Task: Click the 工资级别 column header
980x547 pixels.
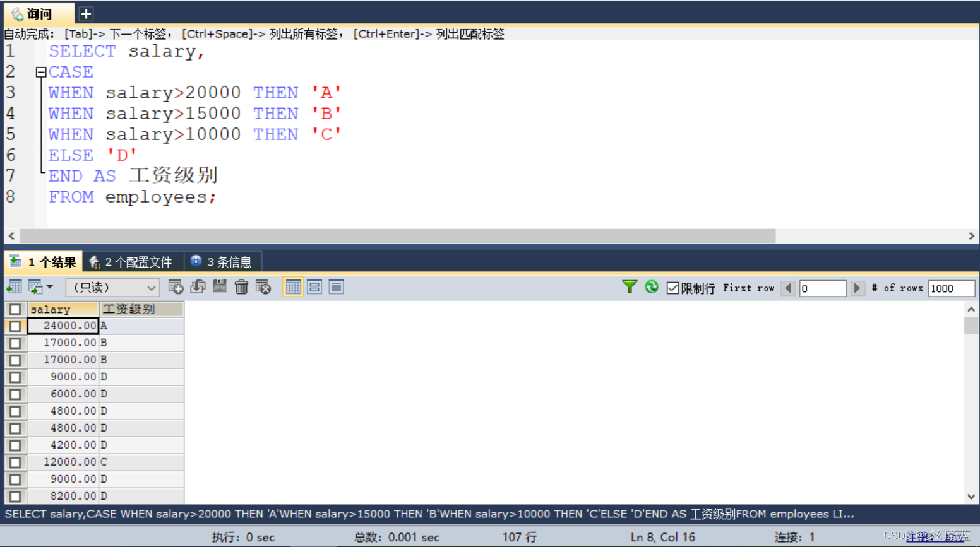Action: coord(141,309)
